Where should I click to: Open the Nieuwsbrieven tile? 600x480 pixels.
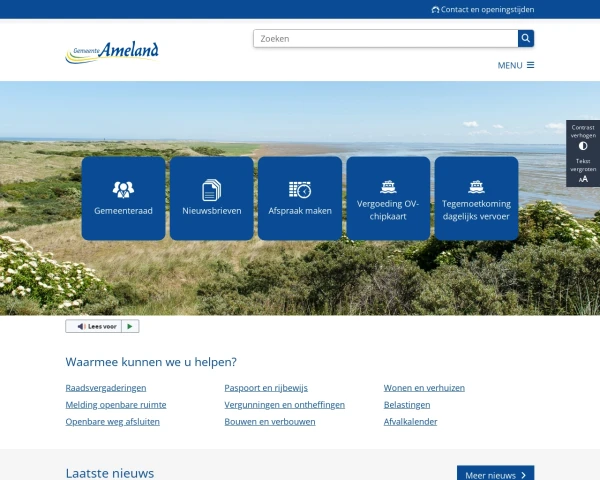[212, 198]
